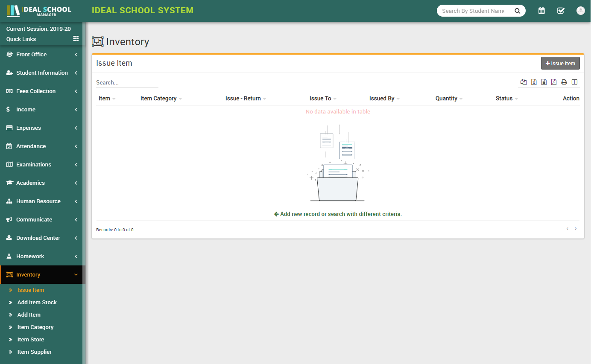Open Human Resource menu item

[x=43, y=201]
